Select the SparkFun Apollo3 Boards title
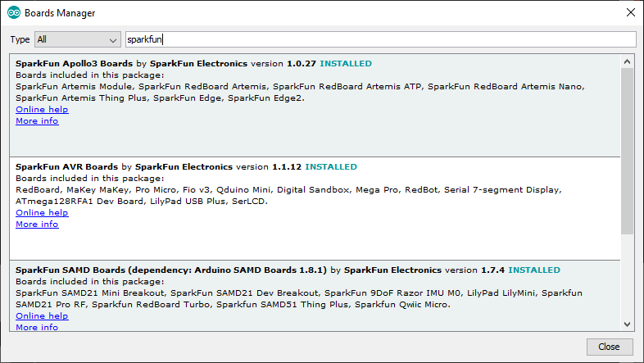Image resolution: width=644 pixels, height=363 pixels. coord(74,64)
